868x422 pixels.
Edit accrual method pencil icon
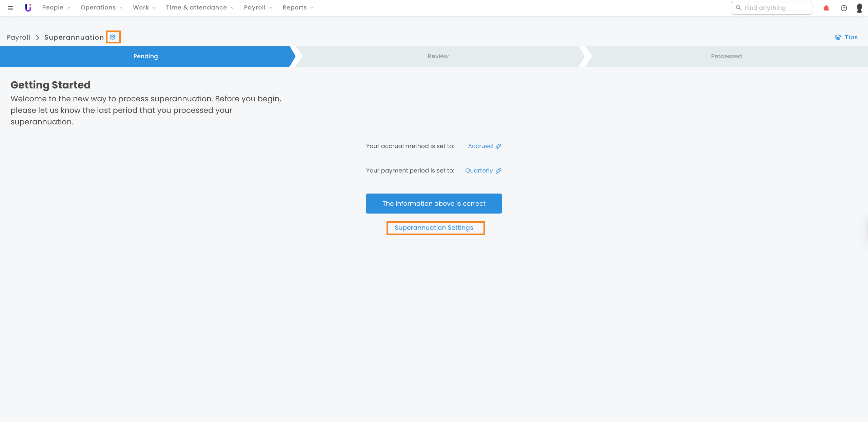(x=498, y=146)
